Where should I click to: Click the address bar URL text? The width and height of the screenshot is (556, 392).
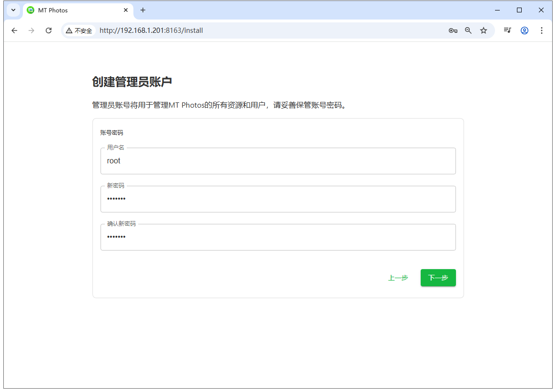[x=152, y=30]
